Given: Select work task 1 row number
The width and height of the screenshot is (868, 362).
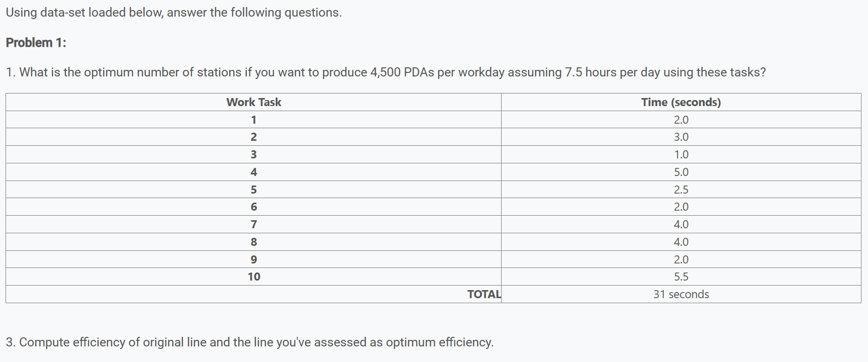Looking at the screenshot, I should (254, 120).
